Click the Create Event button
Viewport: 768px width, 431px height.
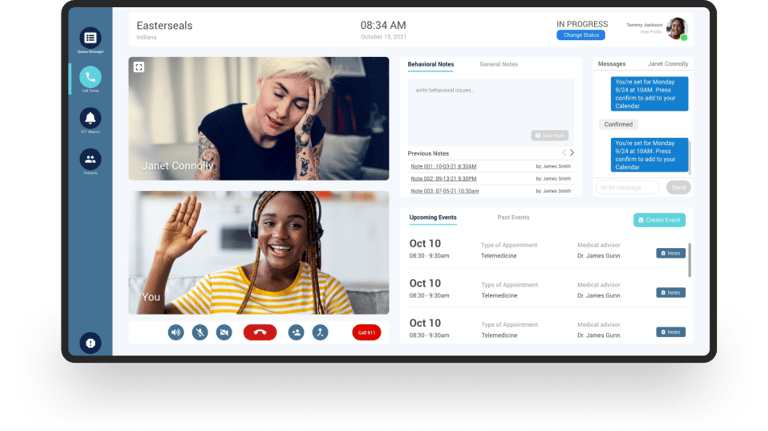[x=659, y=220]
